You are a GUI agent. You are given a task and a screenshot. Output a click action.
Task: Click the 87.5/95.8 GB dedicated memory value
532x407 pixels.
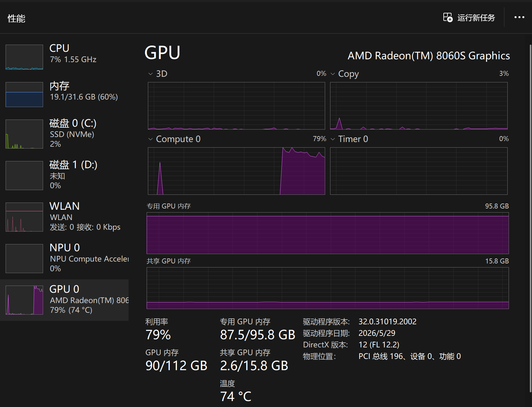(x=258, y=335)
